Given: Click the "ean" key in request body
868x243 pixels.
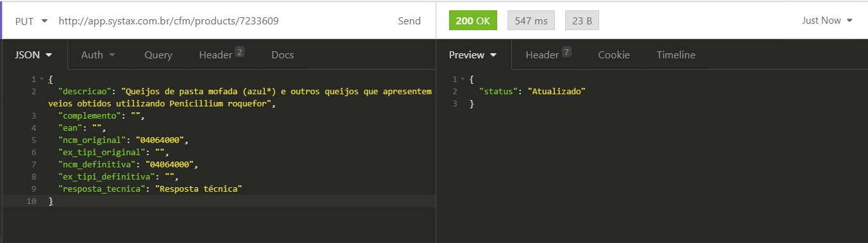Looking at the screenshot, I should click(71, 128).
